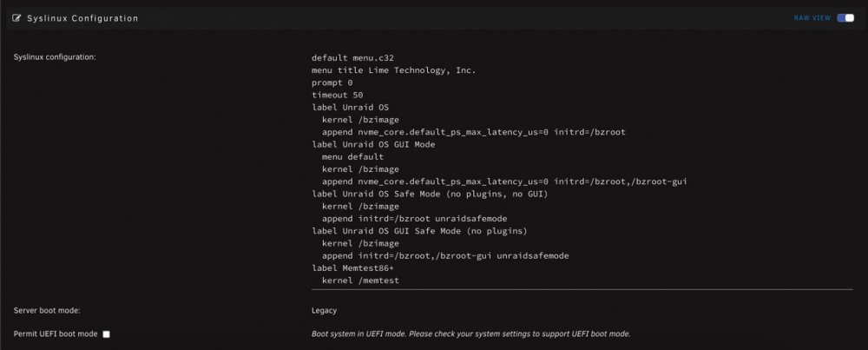Click the 'label Unraid OS GUI Mode' line
Viewport: 868px width, 350px height.
373,144
